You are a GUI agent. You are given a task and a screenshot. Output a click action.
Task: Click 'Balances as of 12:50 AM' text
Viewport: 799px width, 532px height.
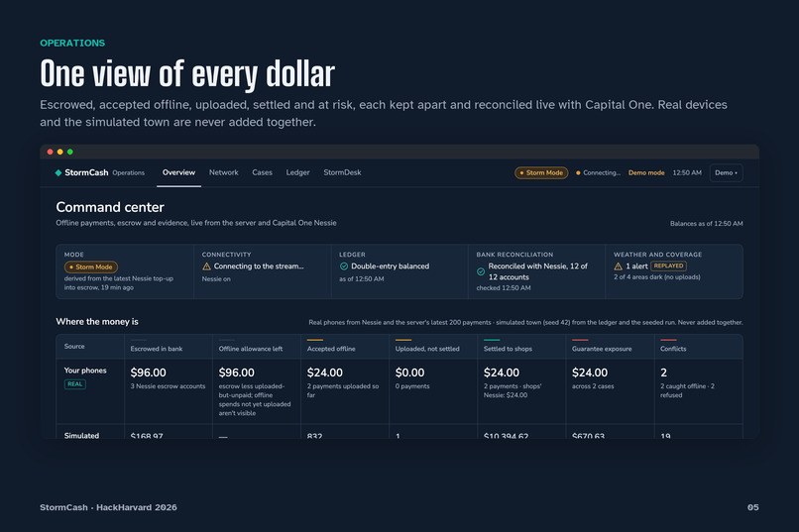pos(706,224)
